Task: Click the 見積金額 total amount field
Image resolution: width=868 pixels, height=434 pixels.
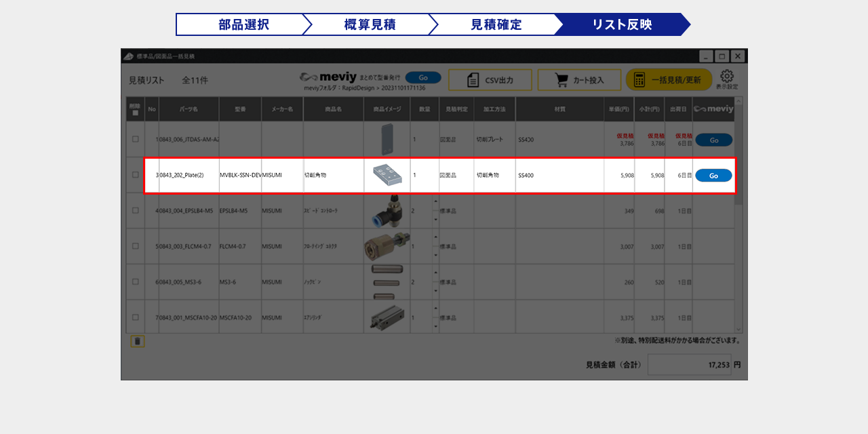Action: coord(689,365)
